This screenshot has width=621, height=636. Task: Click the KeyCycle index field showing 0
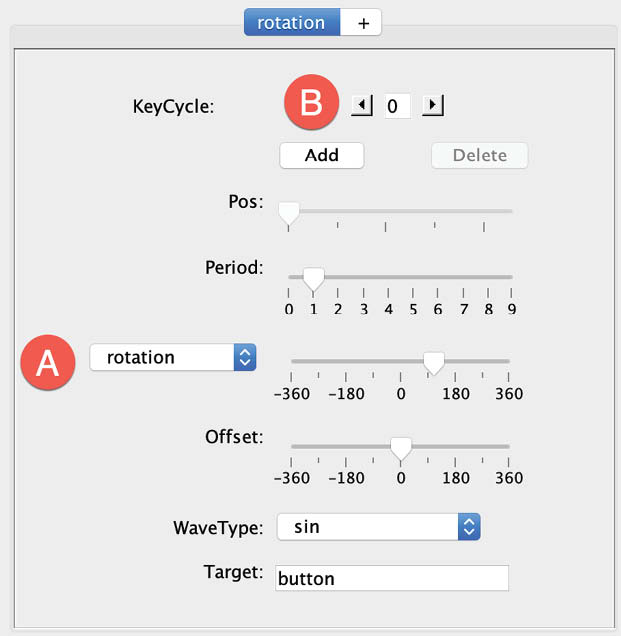pyautogui.click(x=397, y=106)
